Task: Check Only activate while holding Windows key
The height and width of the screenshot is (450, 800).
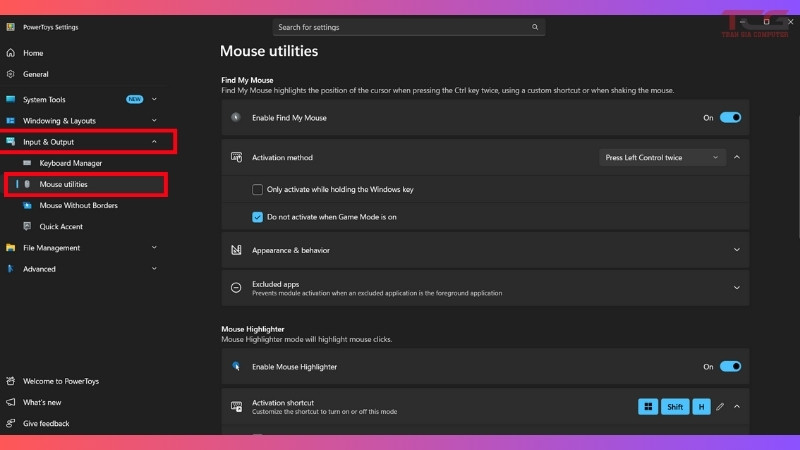Action: pyautogui.click(x=258, y=189)
